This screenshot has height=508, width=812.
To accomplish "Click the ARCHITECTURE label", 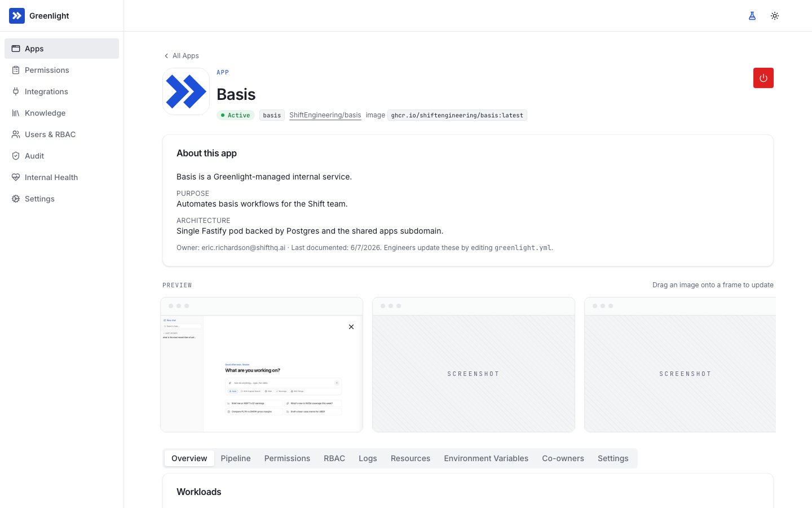I will (x=204, y=221).
